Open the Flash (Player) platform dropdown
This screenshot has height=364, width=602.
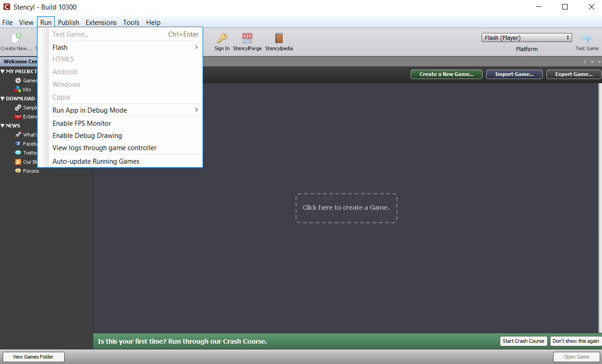[x=527, y=38]
